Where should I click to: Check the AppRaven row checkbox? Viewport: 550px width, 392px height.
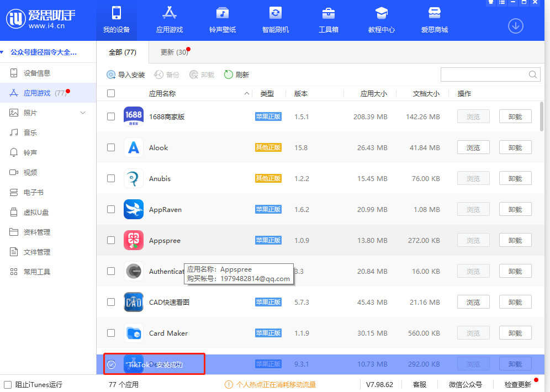[x=111, y=209]
